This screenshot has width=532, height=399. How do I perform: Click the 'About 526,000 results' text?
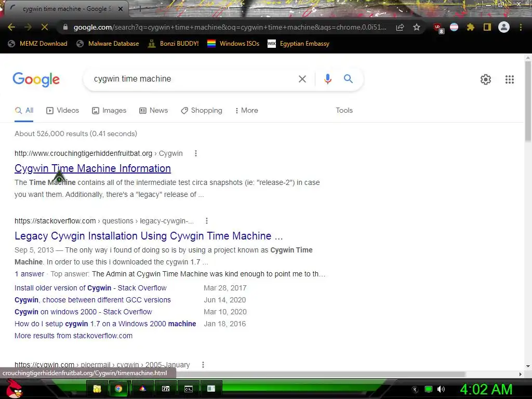(76, 134)
